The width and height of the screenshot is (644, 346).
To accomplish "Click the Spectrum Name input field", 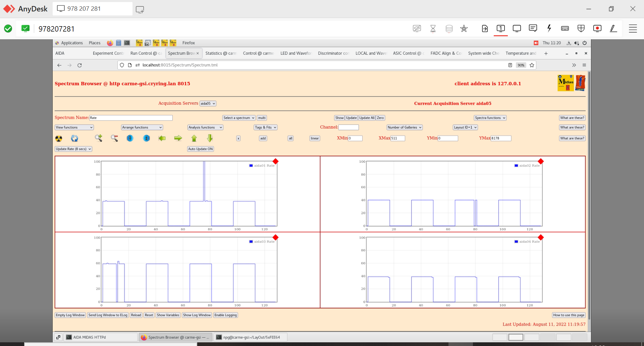I will (x=131, y=118).
